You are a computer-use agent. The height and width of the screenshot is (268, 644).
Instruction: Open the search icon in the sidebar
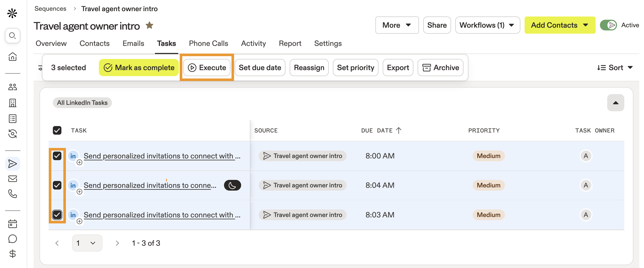pyautogui.click(x=12, y=36)
